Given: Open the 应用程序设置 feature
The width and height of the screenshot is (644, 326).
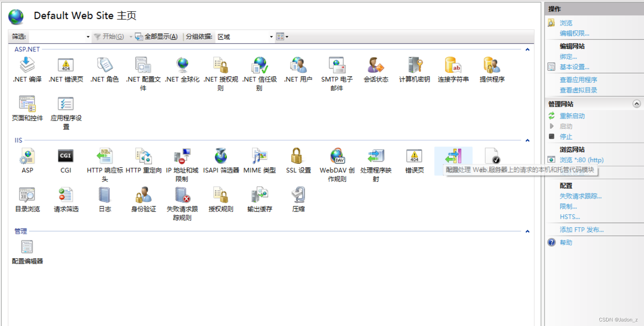Looking at the screenshot, I should tap(66, 113).
